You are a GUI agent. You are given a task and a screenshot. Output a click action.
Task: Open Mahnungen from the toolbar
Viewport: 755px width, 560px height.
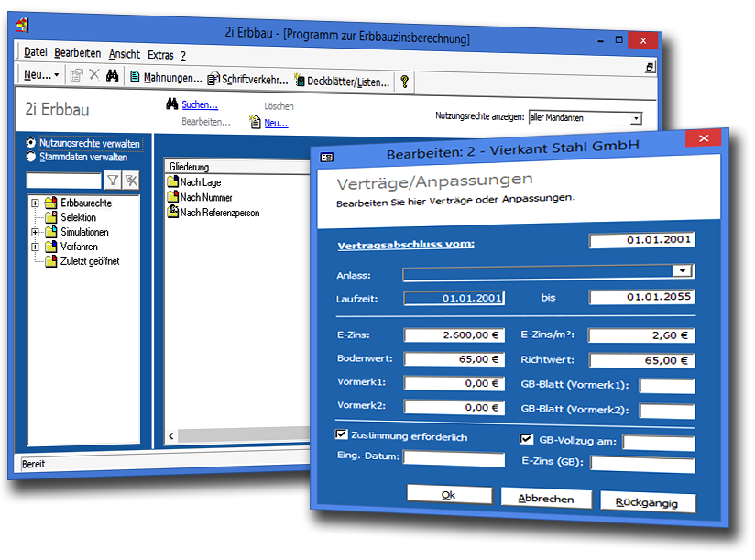166,79
